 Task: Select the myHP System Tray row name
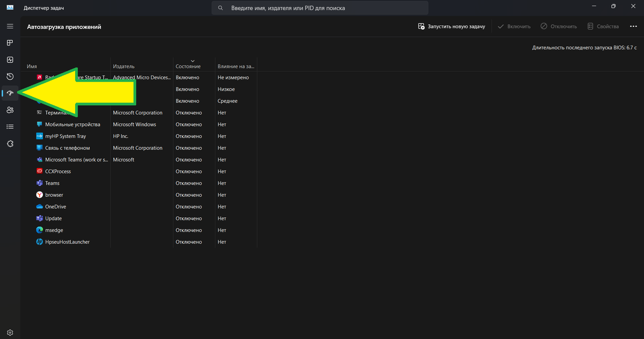click(x=65, y=136)
